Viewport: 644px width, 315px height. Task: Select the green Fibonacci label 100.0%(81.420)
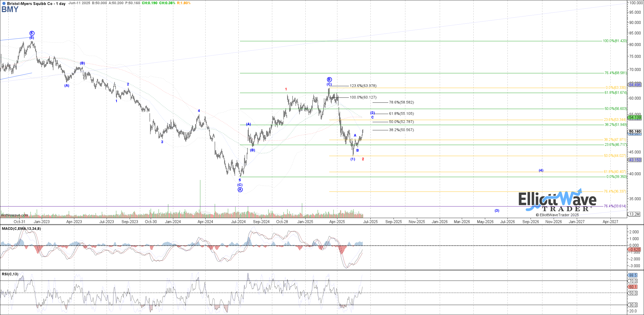[x=615, y=41]
